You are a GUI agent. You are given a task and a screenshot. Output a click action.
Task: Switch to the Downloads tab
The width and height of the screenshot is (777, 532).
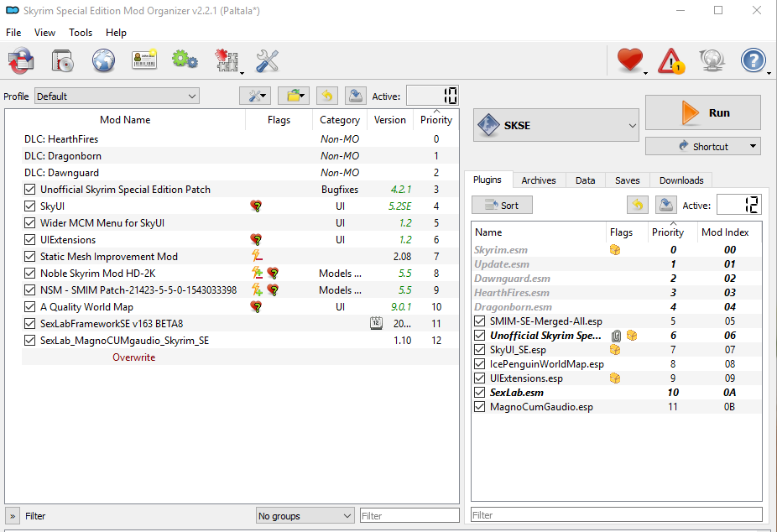(x=681, y=180)
